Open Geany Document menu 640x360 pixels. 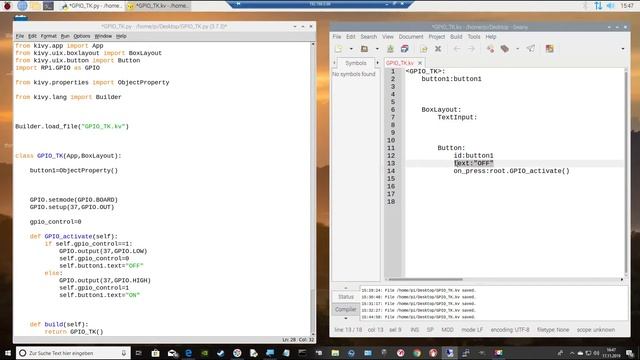tap(411, 37)
